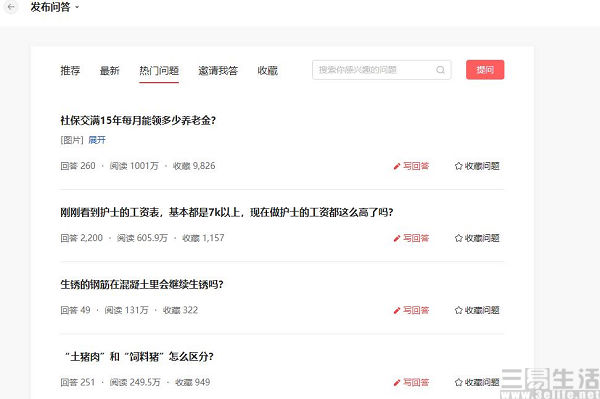This screenshot has height=399, width=600.
Task: Open the 发布问答 dropdown
Action: click(55, 7)
